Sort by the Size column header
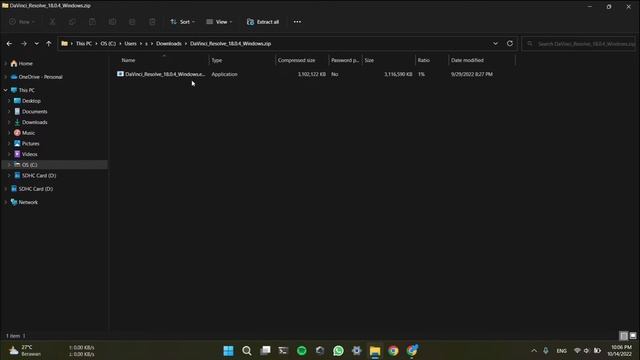 click(369, 60)
